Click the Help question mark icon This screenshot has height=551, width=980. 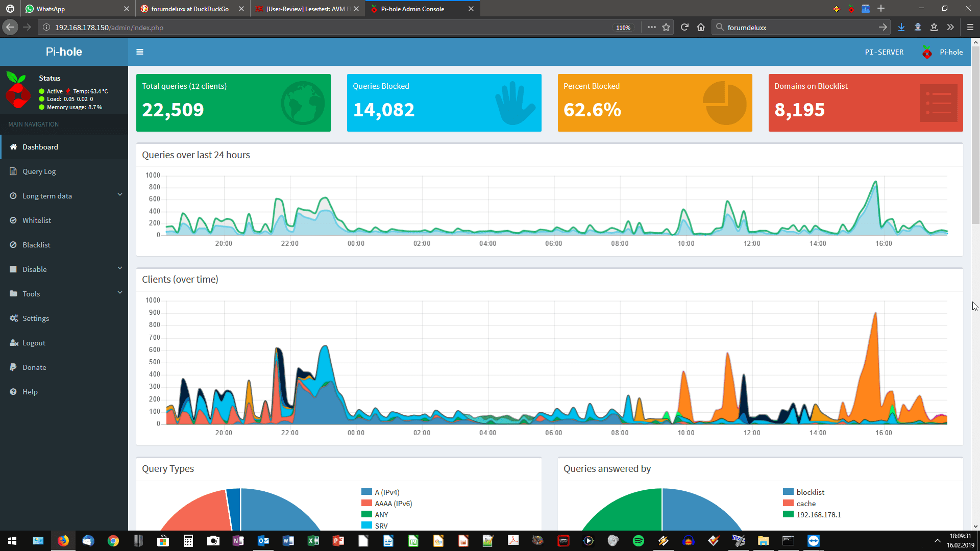(x=13, y=392)
